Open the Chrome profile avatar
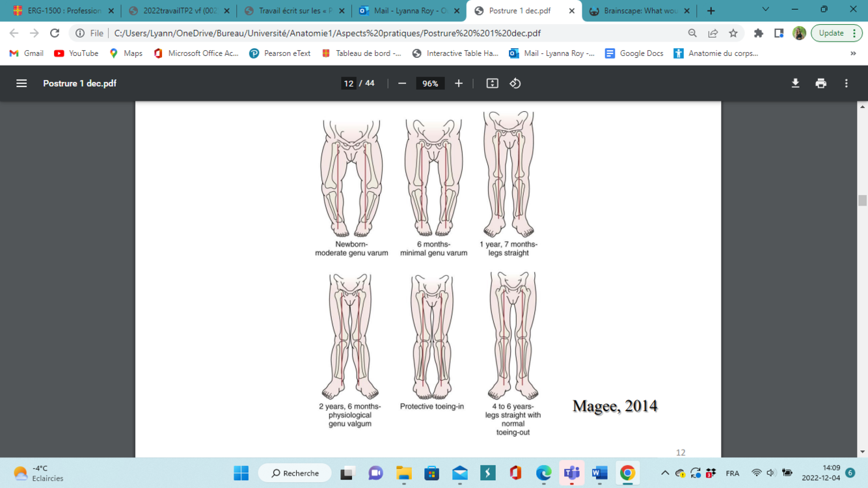 [799, 33]
